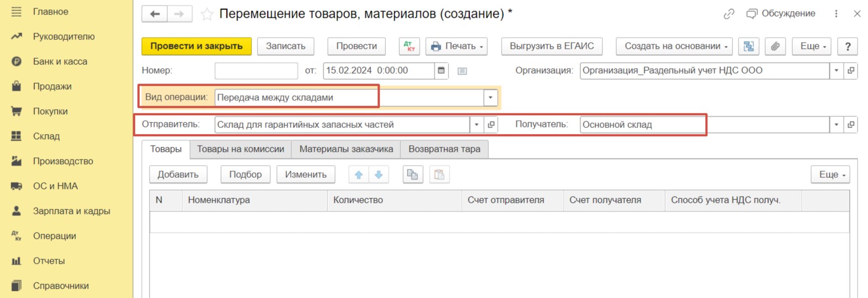Switch to Возвратная тара tab

[x=444, y=149]
